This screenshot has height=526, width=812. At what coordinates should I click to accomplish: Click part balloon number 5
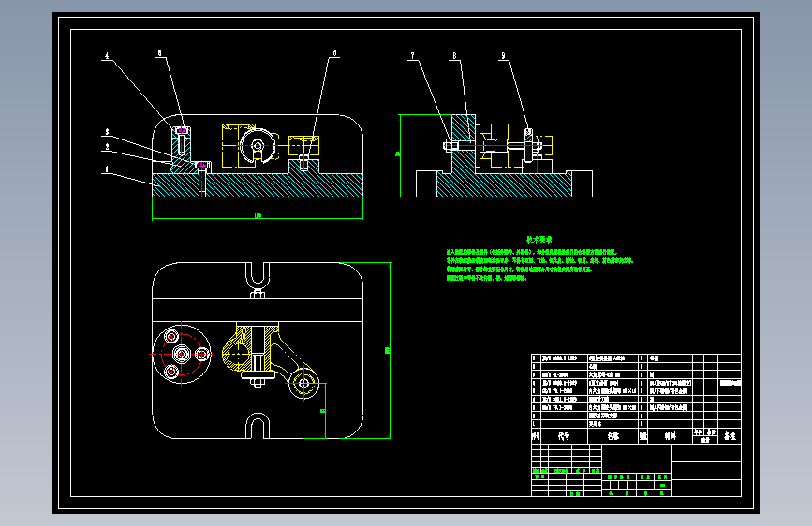(x=159, y=52)
